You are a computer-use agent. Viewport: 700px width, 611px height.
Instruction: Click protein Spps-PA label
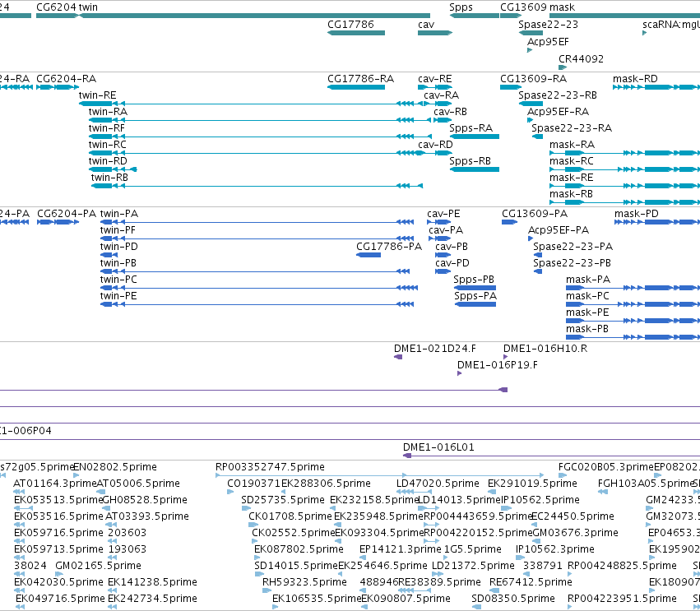click(x=475, y=296)
